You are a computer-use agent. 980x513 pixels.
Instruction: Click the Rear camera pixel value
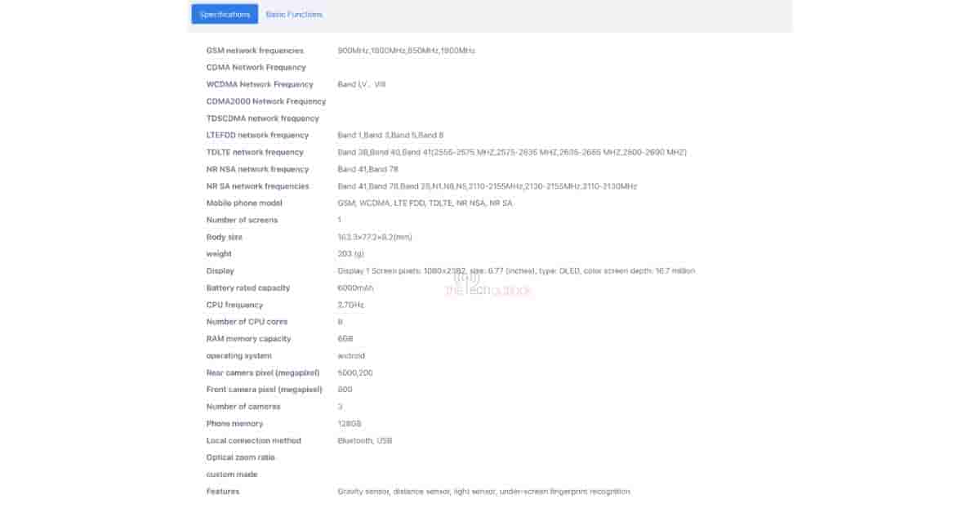[355, 372]
